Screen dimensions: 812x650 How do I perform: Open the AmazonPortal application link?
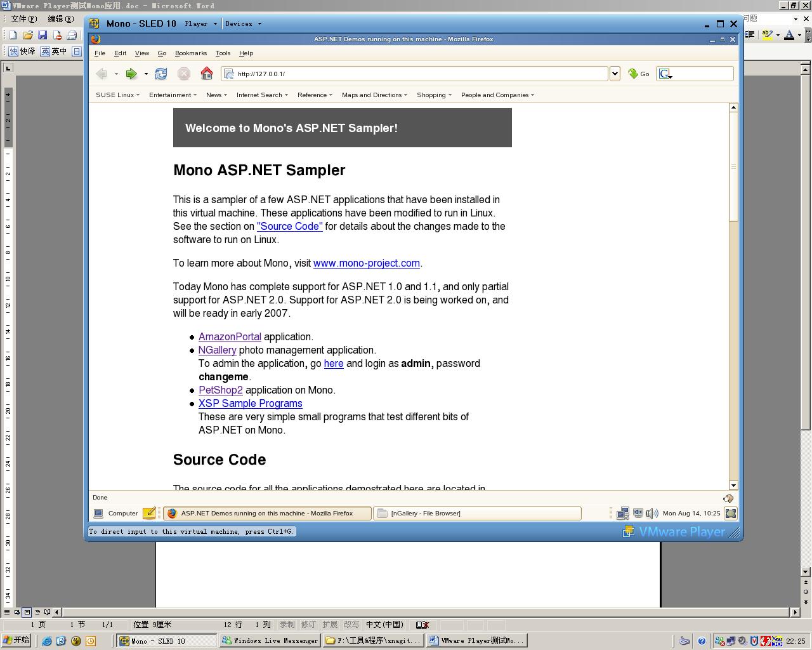tap(230, 337)
